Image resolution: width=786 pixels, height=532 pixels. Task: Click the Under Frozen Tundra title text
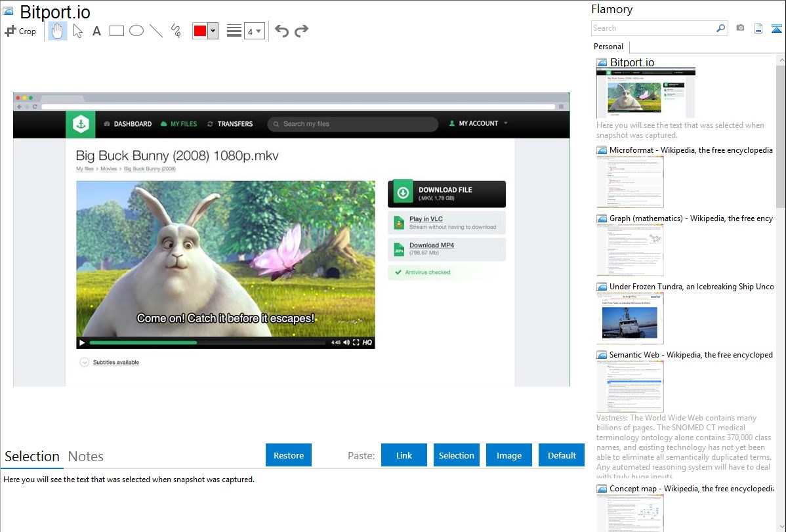(692, 286)
